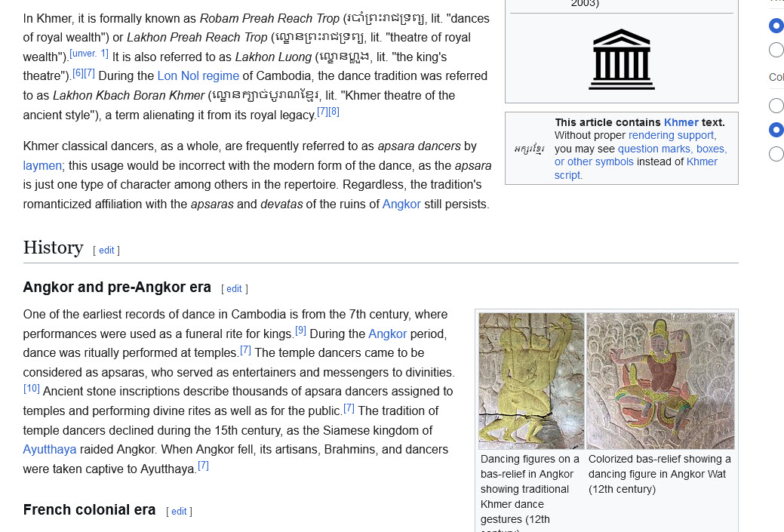784x532 pixels.
Task: Click the 'or other symbols' link text
Action: 594,162
